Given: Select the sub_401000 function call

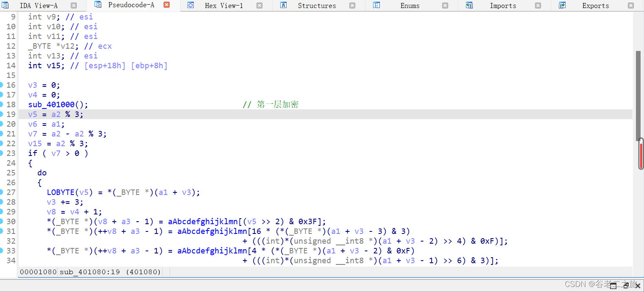Looking at the screenshot, I should [x=51, y=104].
